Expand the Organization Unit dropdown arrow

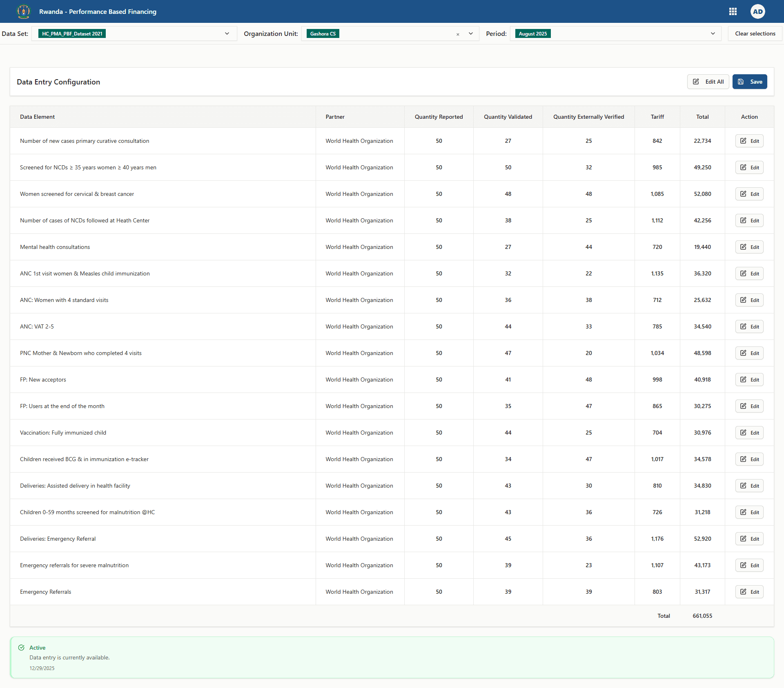click(471, 33)
